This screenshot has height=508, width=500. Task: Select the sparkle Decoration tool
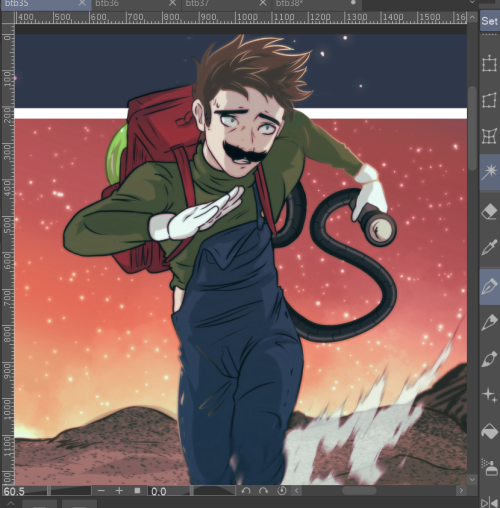pyautogui.click(x=489, y=395)
